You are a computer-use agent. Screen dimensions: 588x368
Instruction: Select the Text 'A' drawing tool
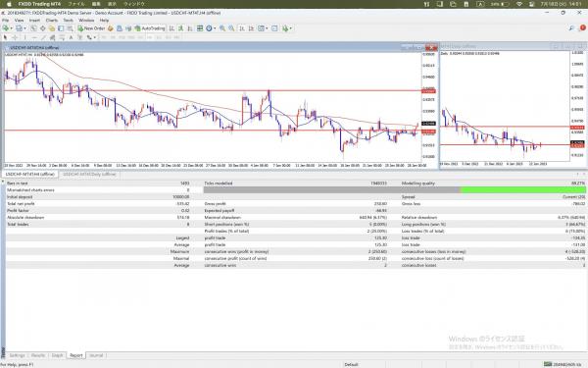click(71, 37)
